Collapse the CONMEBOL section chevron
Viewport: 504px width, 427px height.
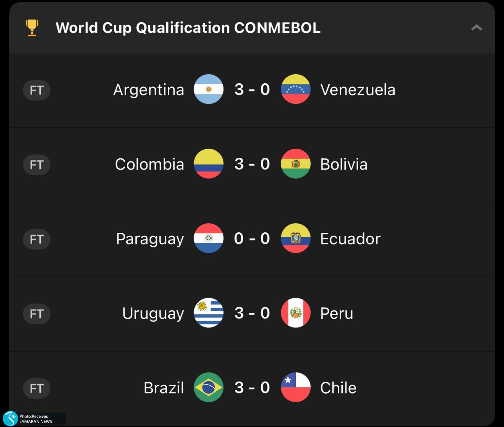coord(476,28)
